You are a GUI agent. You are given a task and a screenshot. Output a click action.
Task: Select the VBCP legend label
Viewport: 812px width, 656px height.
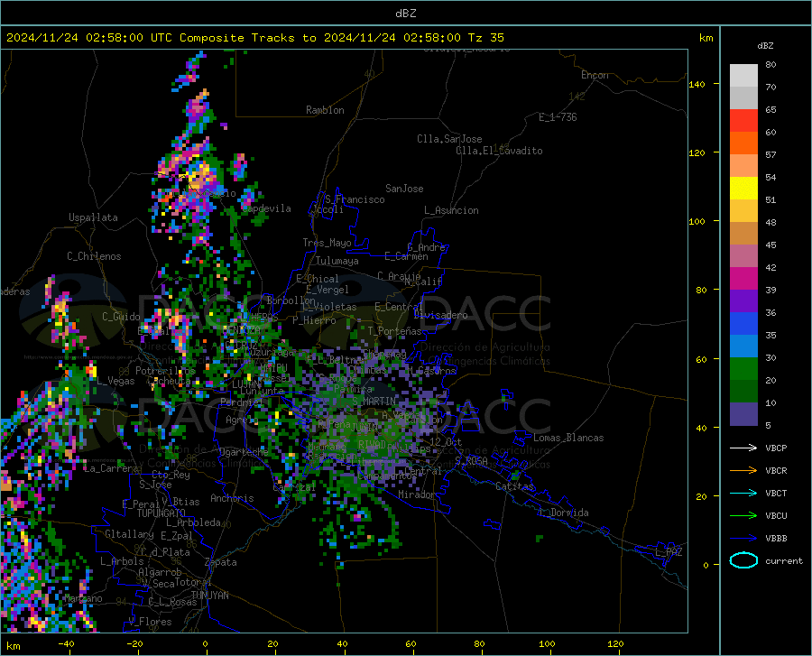pos(776,448)
